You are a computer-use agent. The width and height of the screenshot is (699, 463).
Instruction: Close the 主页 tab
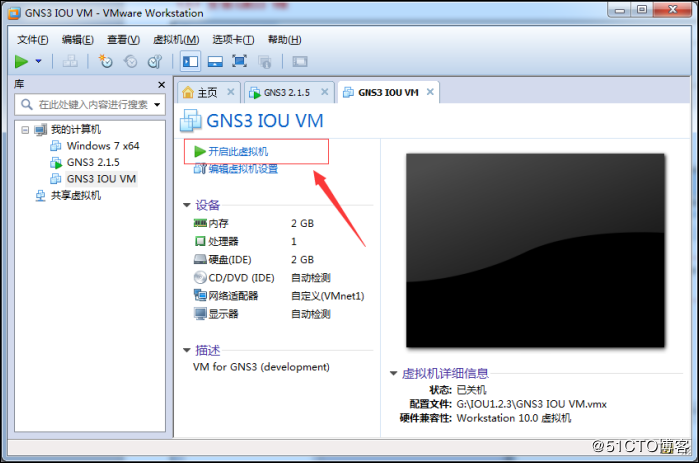point(230,92)
